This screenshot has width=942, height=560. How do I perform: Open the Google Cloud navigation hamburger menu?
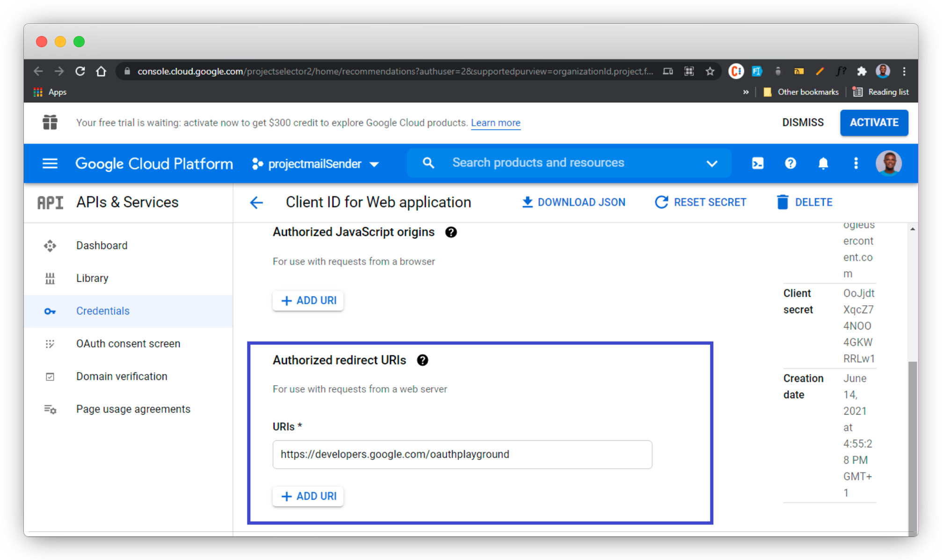(x=50, y=164)
